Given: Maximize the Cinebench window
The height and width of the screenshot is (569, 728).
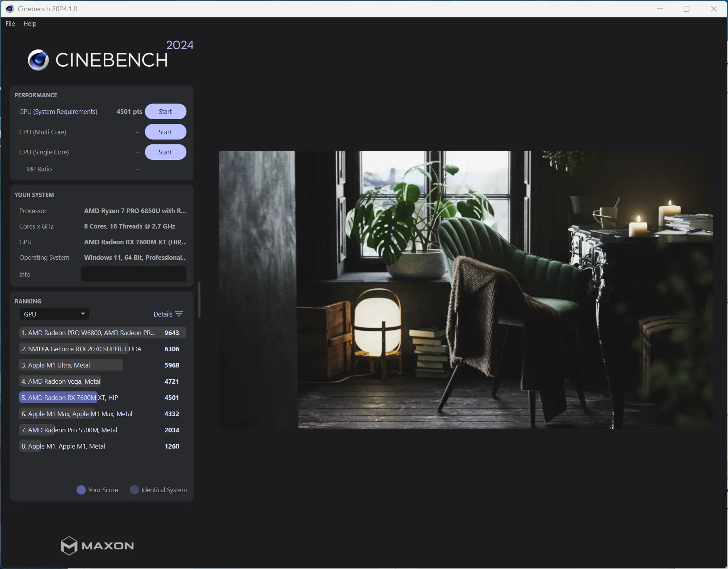Looking at the screenshot, I should pyautogui.click(x=687, y=8).
